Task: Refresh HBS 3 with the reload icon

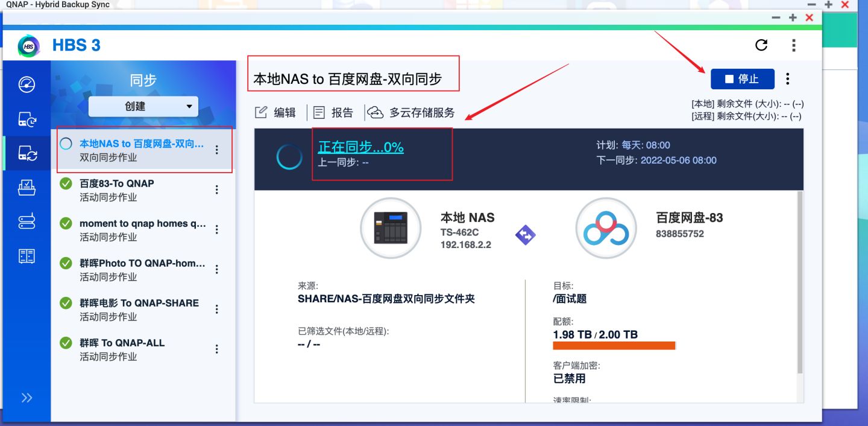Action: [x=761, y=45]
